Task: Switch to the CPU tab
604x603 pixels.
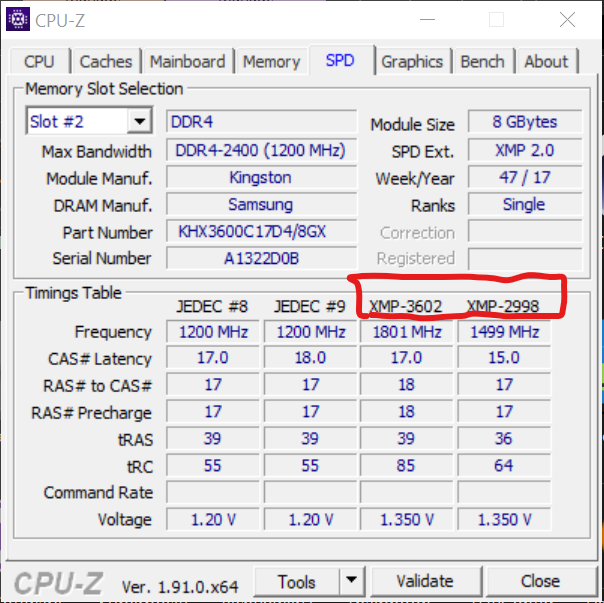Action: point(39,62)
